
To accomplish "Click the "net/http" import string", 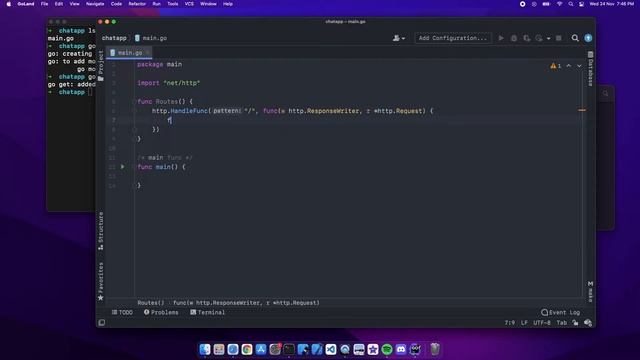I will [182, 83].
